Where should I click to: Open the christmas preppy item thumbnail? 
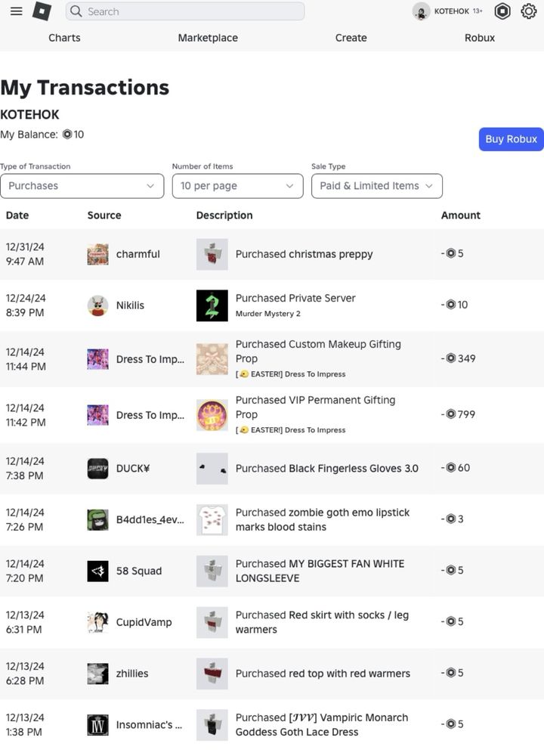coord(212,254)
